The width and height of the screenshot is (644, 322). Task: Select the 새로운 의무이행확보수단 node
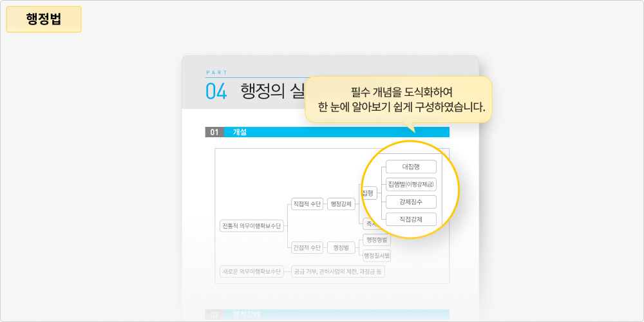tap(251, 271)
